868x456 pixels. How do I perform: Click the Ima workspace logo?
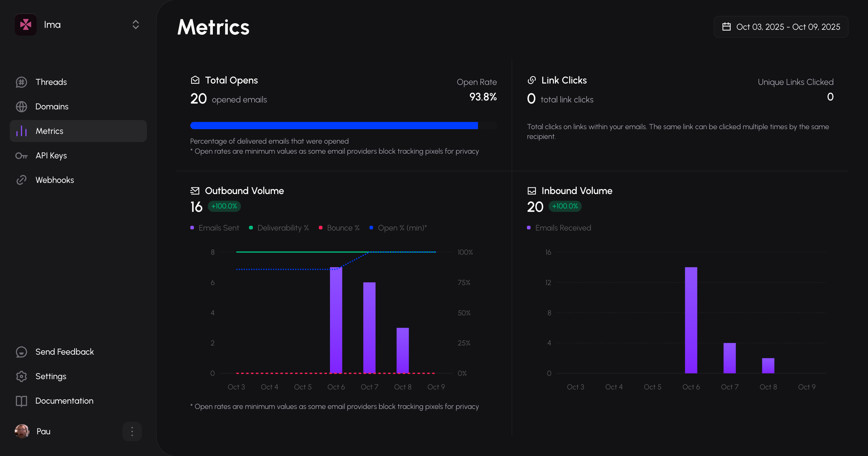[x=26, y=24]
